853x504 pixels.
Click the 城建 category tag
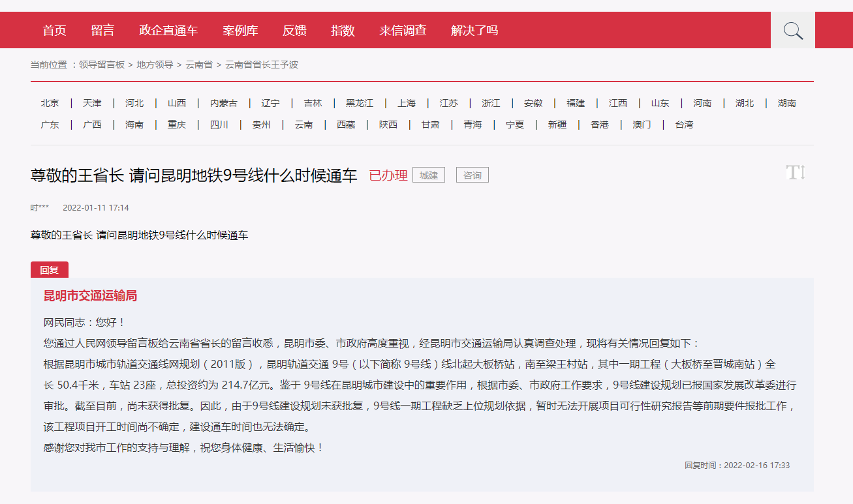tap(429, 175)
